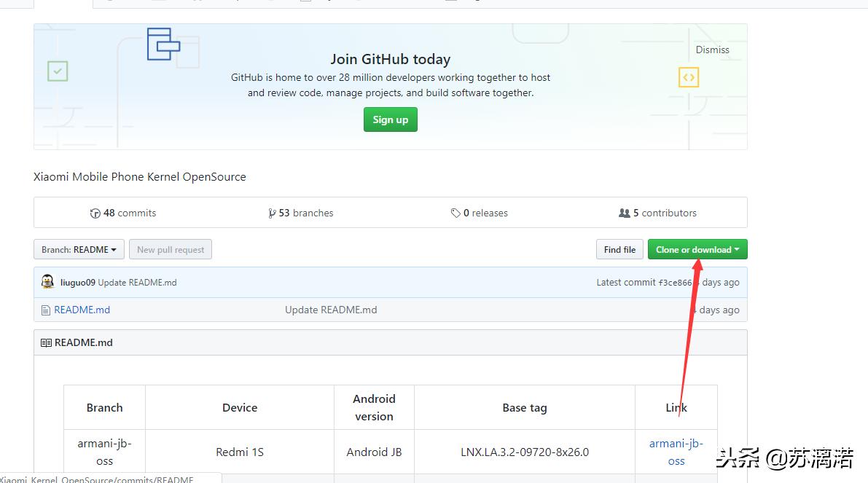This screenshot has width=868, height=483.
Task: Expand the Branch: README dropdown
Action: (79, 250)
